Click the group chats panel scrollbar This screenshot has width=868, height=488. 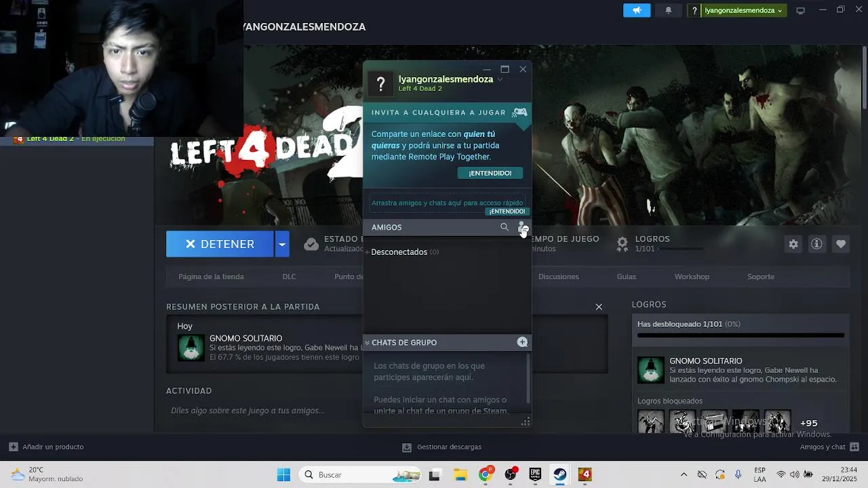(528, 378)
